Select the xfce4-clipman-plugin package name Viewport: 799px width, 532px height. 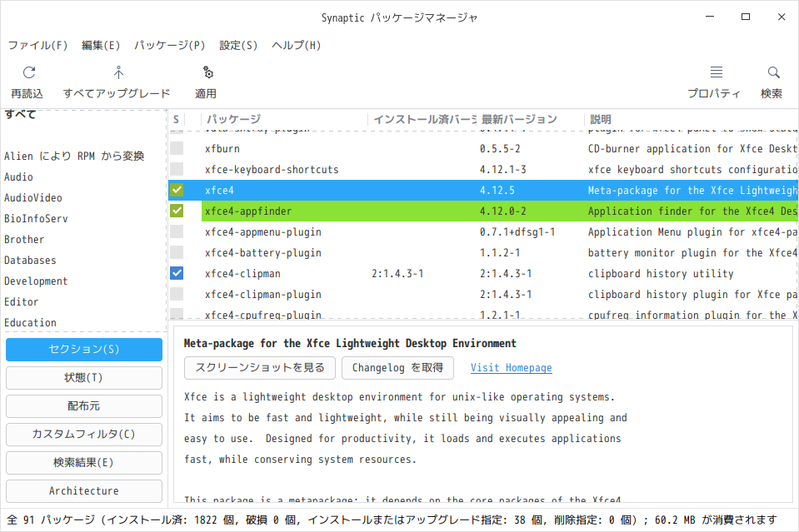pos(263,295)
